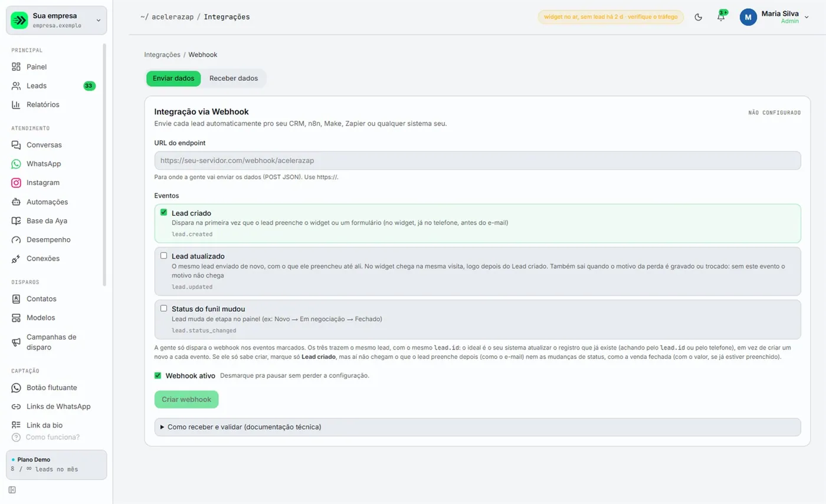Open notifications via the bell icon
826x504 pixels.
point(721,17)
